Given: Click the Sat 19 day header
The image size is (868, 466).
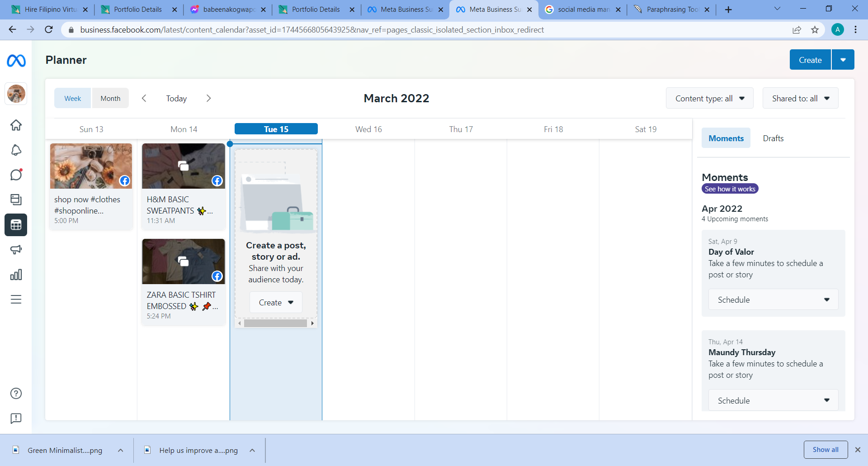Looking at the screenshot, I should click(646, 129).
